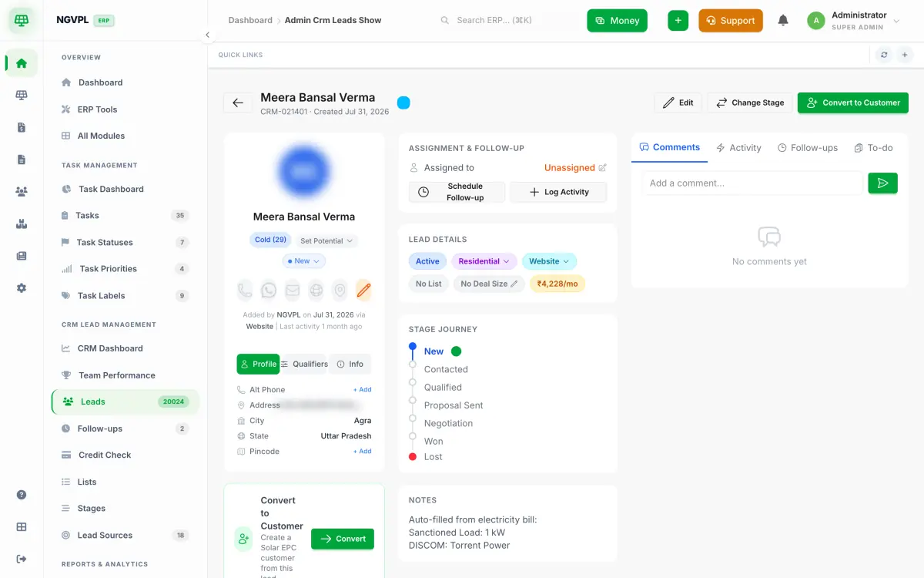
Task: Switch to the To-do tab
Action: [x=873, y=148]
